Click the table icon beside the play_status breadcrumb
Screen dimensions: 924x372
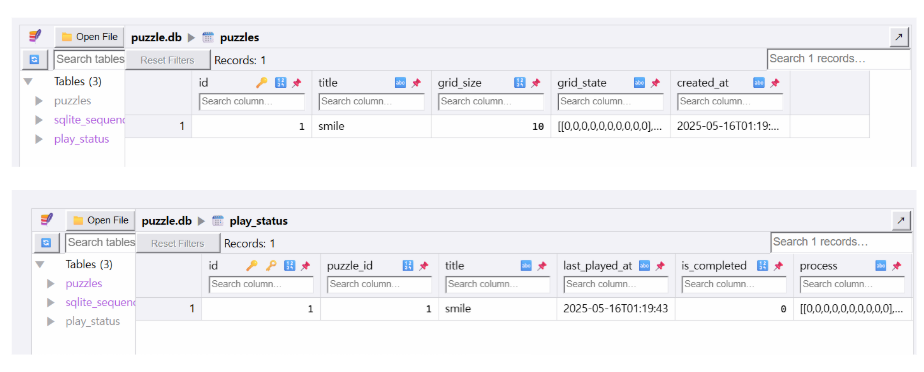pyautogui.click(x=217, y=221)
